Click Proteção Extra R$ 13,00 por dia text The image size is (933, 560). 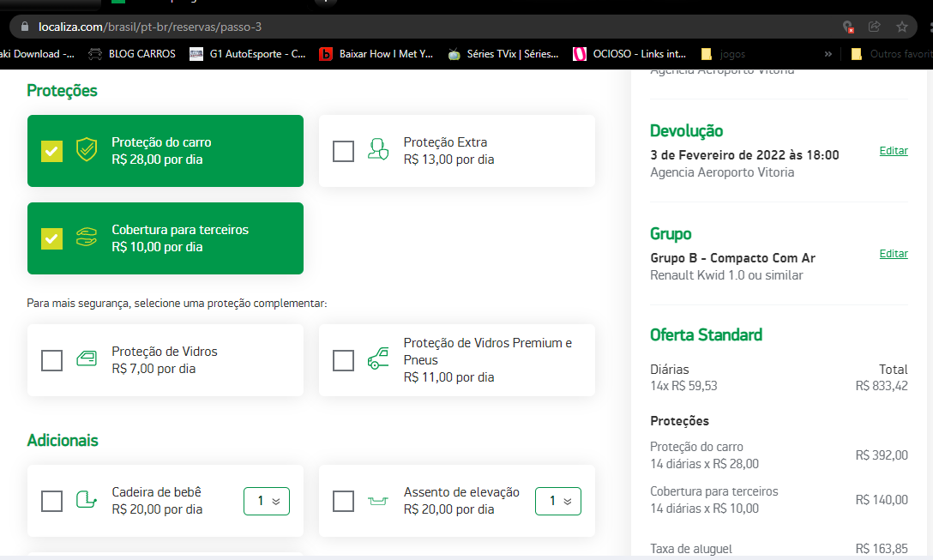click(x=448, y=160)
